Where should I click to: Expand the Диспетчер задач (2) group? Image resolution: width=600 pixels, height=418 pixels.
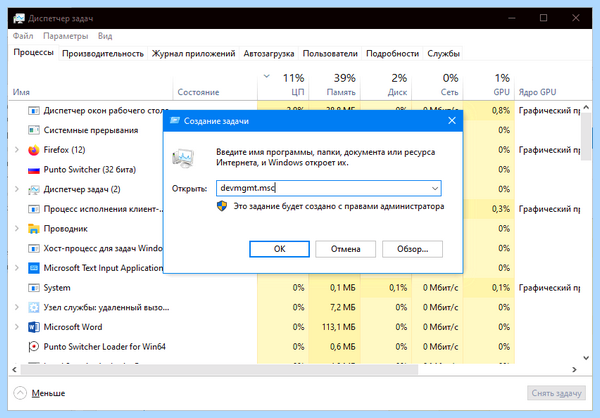tap(16, 189)
